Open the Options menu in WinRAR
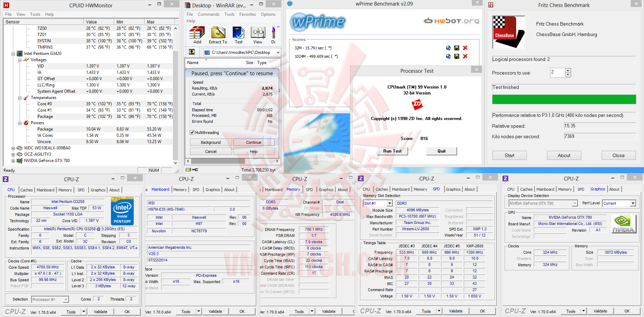The height and width of the screenshot is (317, 644). [268, 14]
